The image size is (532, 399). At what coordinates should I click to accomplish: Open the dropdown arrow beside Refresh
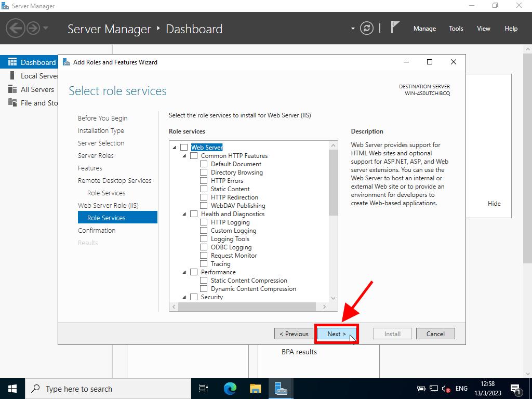353,29
